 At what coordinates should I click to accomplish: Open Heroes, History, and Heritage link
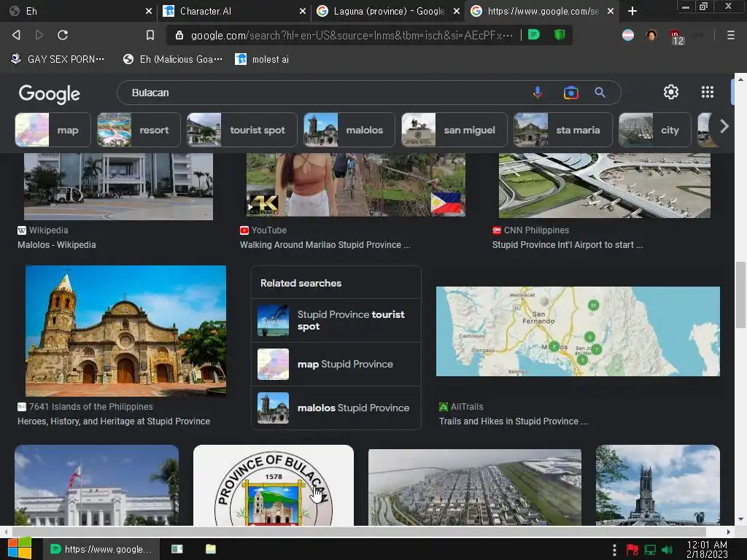click(114, 421)
